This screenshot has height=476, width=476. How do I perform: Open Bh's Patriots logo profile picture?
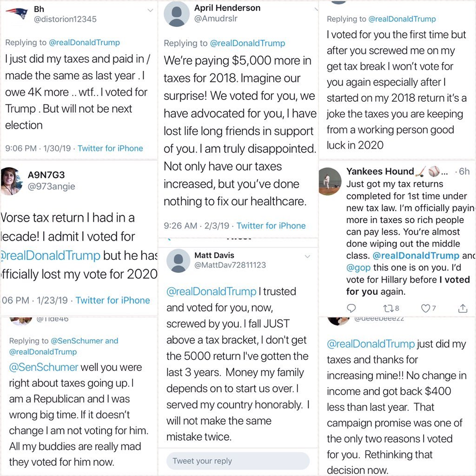coord(17,13)
